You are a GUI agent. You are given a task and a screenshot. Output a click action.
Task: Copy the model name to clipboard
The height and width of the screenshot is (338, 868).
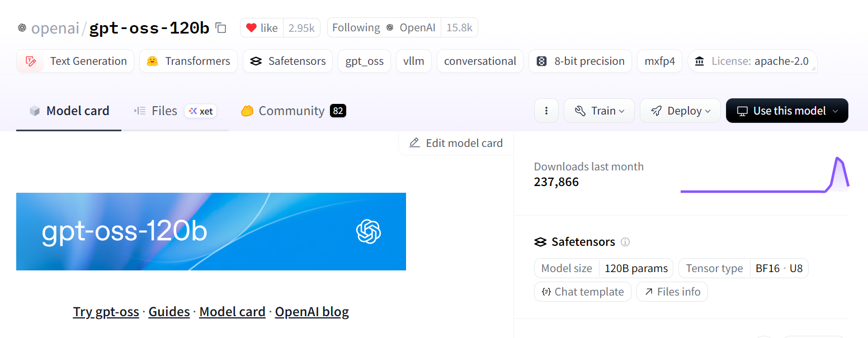(221, 28)
